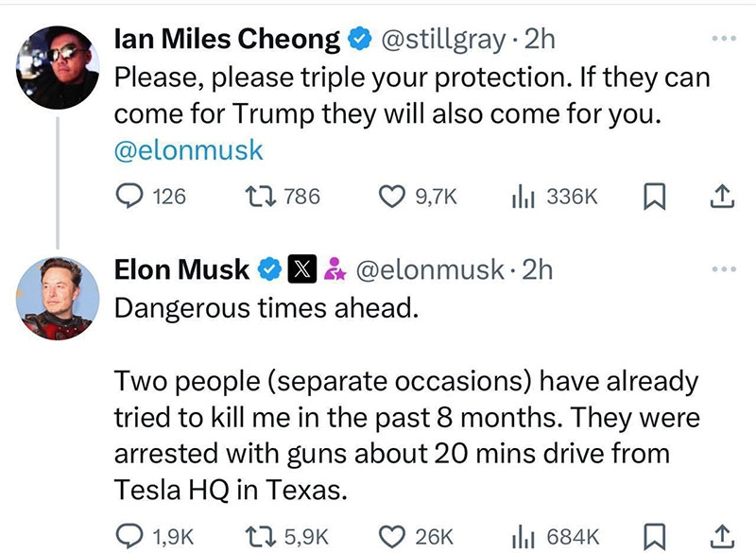Reply to Ian Miles Cheong's tweet
The height and width of the screenshot is (553, 756).
pyautogui.click(x=128, y=196)
